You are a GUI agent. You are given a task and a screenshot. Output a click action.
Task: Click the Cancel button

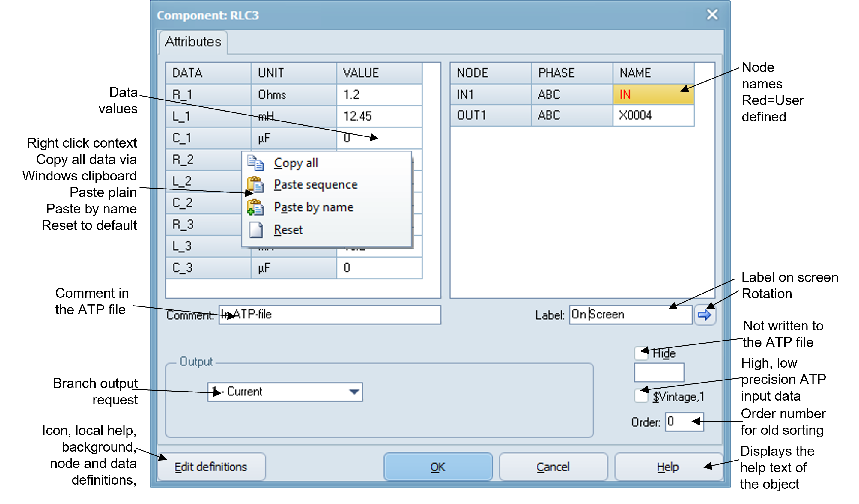click(x=553, y=467)
